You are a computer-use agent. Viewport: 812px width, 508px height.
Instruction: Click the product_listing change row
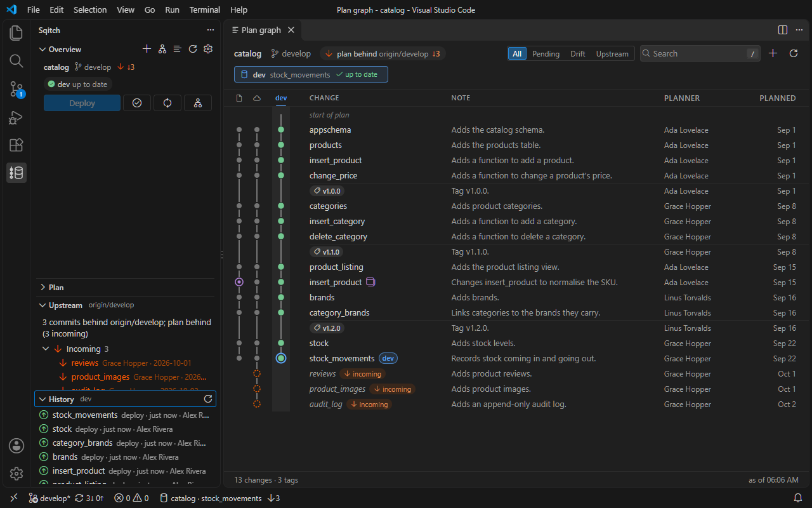click(516, 267)
